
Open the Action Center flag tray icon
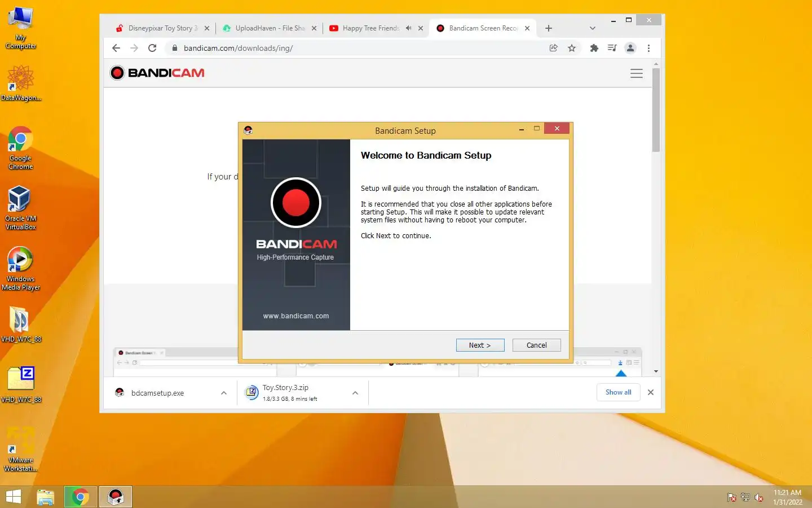click(x=732, y=497)
